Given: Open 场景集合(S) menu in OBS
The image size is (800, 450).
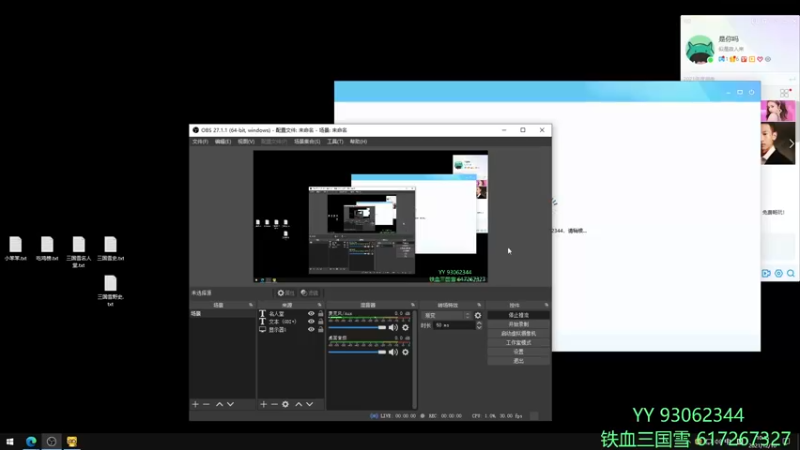Looking at the screenshot, I should tap(307, 142).
